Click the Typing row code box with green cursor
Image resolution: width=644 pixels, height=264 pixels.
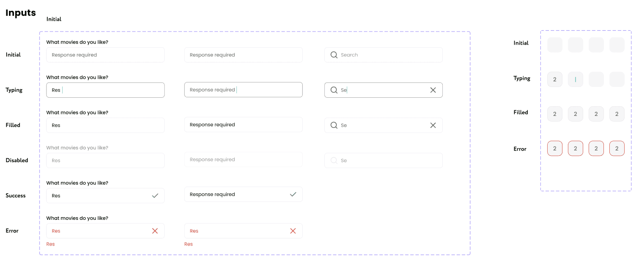(576, 79)
